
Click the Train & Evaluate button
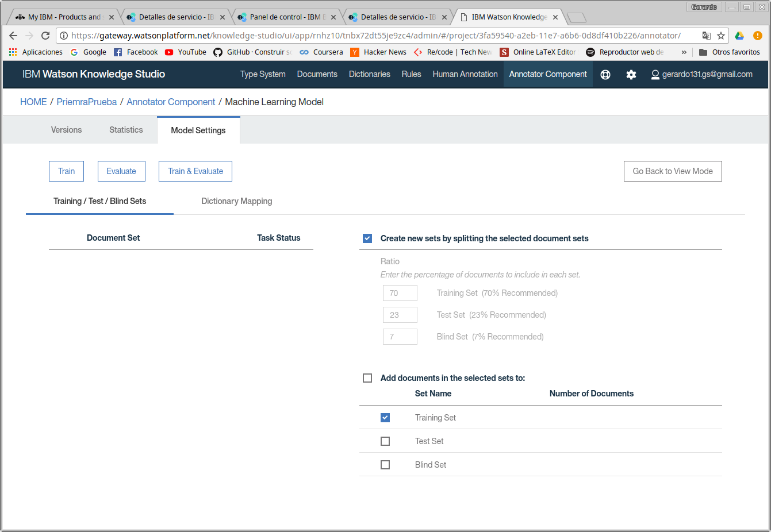[x=195, y=171]
